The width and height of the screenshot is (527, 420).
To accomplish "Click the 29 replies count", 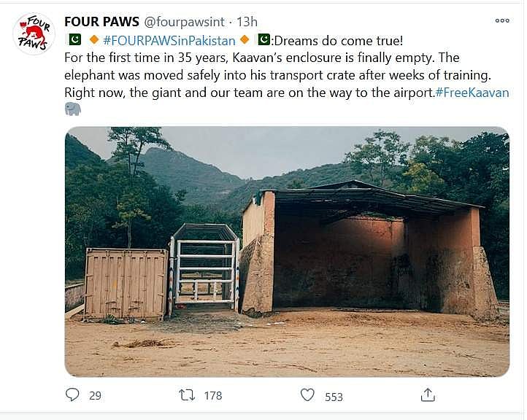I will [x=95, y=396].
